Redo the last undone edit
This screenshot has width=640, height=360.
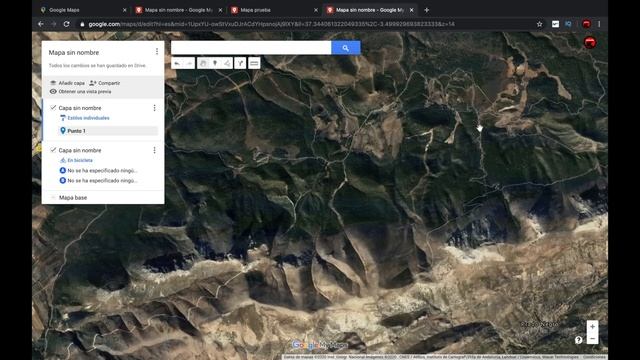(189, 63)
